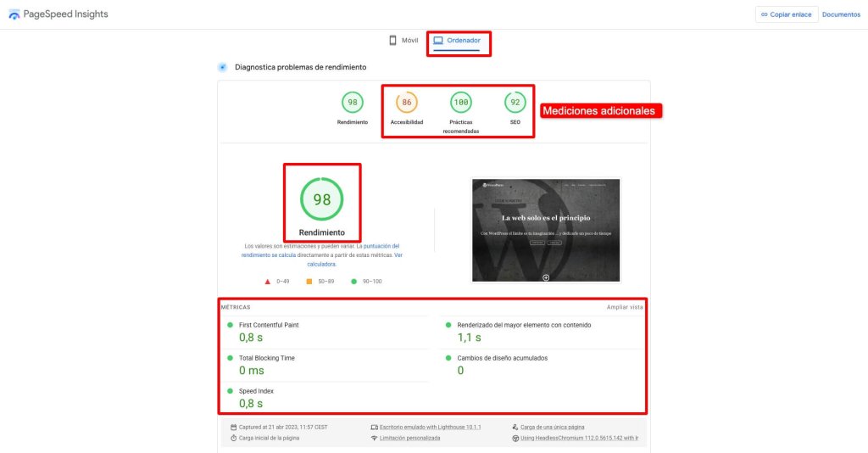
Task: Select the Accesibilidad 86 score gauge
Action: pyautogui.click(x=406, y=103)
